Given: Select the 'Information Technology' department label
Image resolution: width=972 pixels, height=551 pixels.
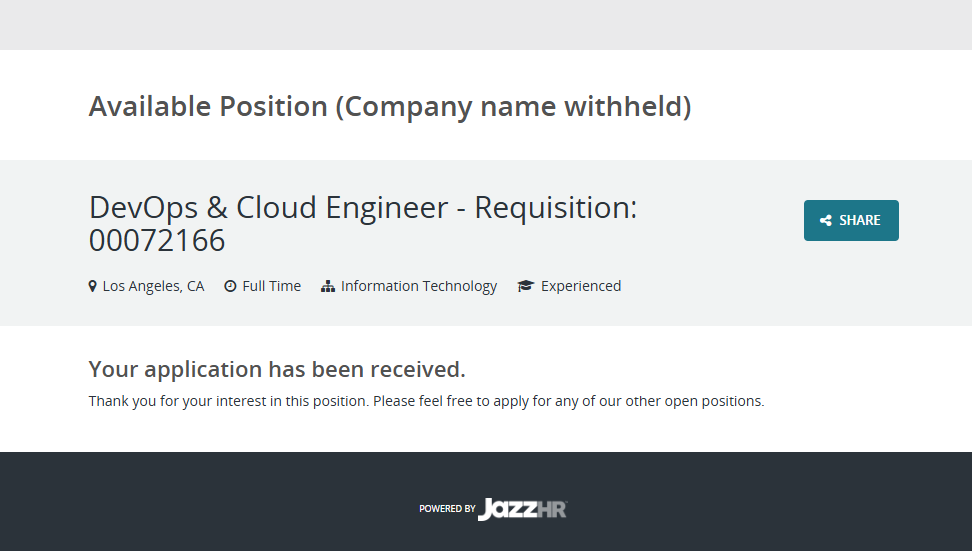Looking at the screenshot, I should [x=419, y=286].
